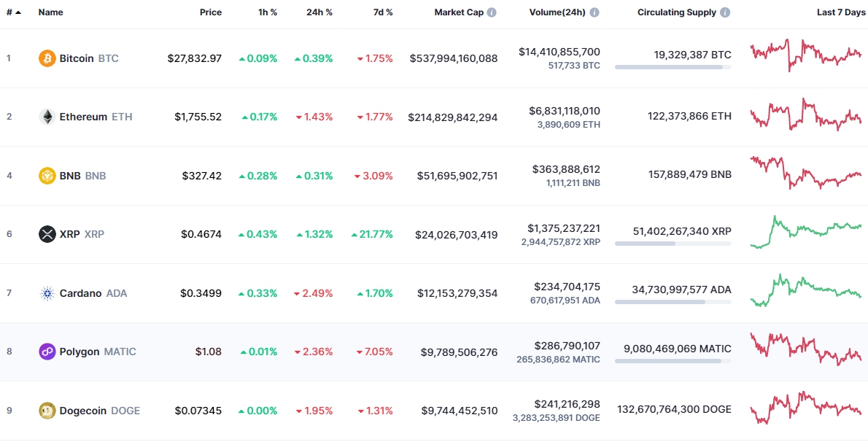
Task: Click the XRP circulating supply progress bar
Action: (x=673, y=243)
